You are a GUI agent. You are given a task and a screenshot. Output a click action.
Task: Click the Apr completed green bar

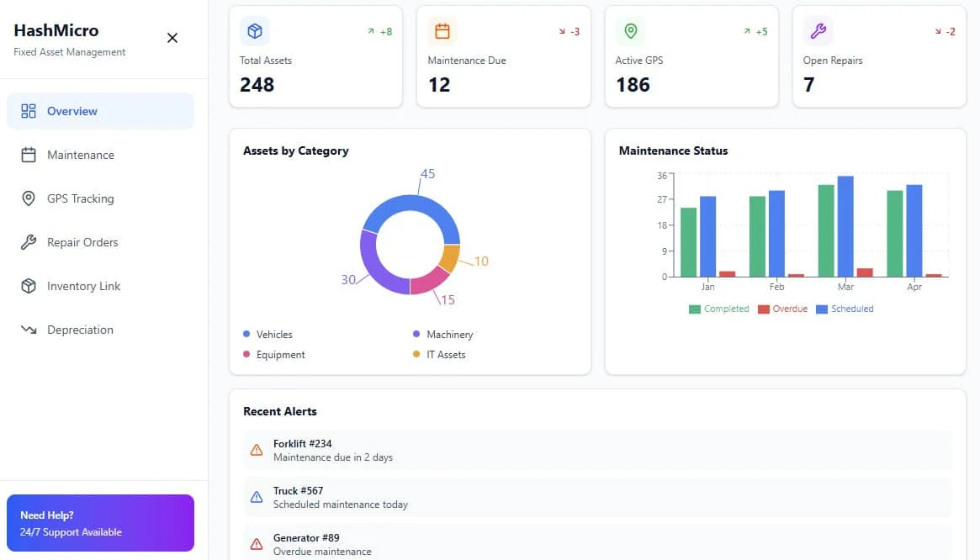coord(895,234)
